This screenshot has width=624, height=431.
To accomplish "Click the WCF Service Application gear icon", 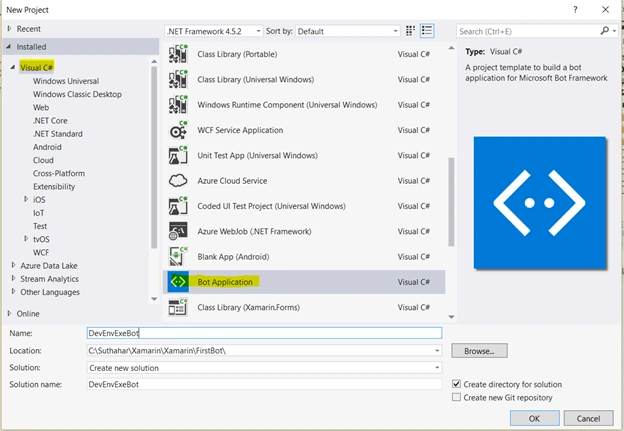I will coord(178,130).
